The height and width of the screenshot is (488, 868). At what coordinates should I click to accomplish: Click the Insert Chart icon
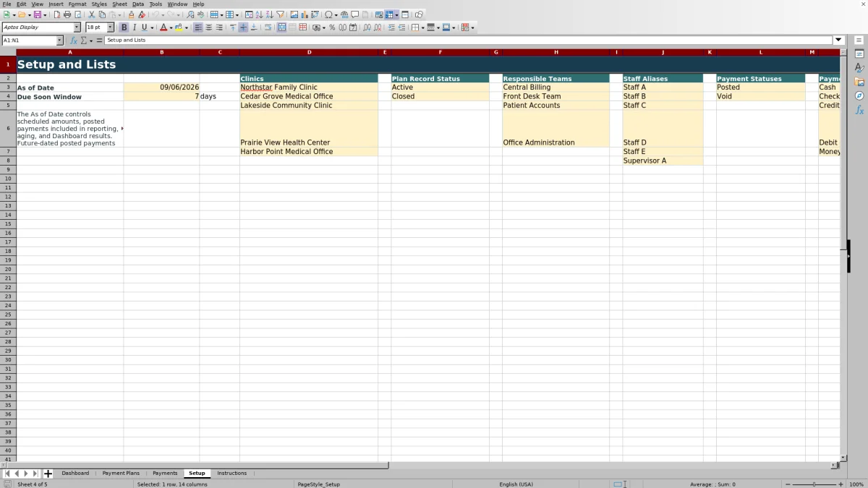click(x=304, y=14)
